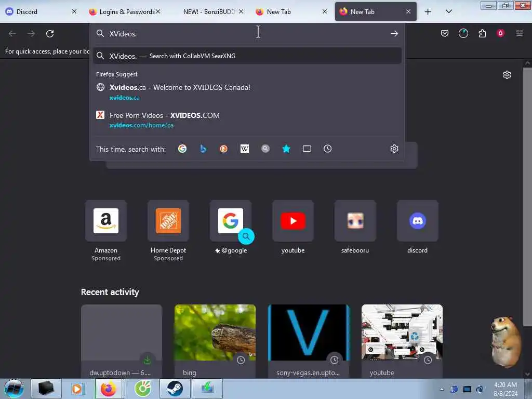Open the Extensions puzzle icon
The image size is (532, 399).
482,33
